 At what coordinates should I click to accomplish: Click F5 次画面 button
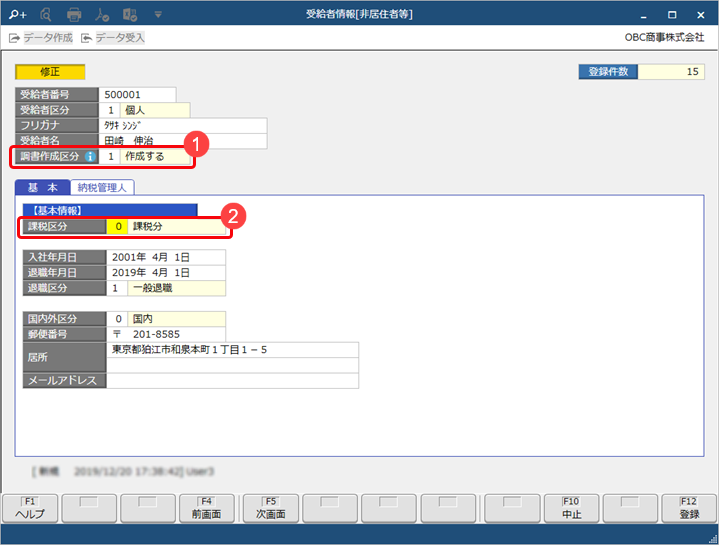(x=271, y=508)
